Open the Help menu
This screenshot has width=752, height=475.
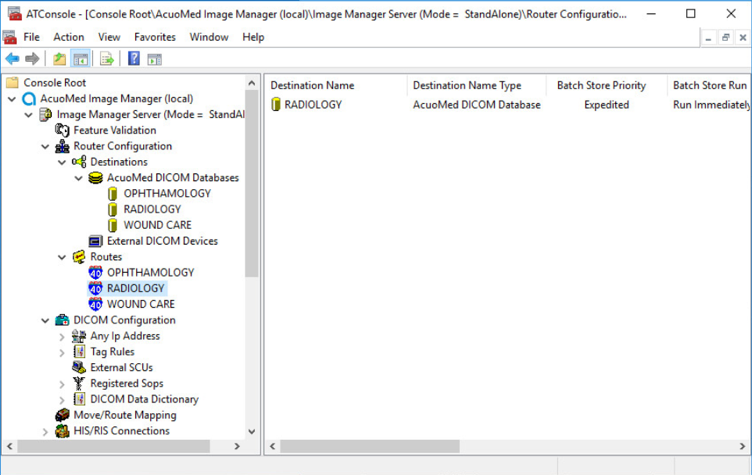pyautogui.click(x=253, y=37)
